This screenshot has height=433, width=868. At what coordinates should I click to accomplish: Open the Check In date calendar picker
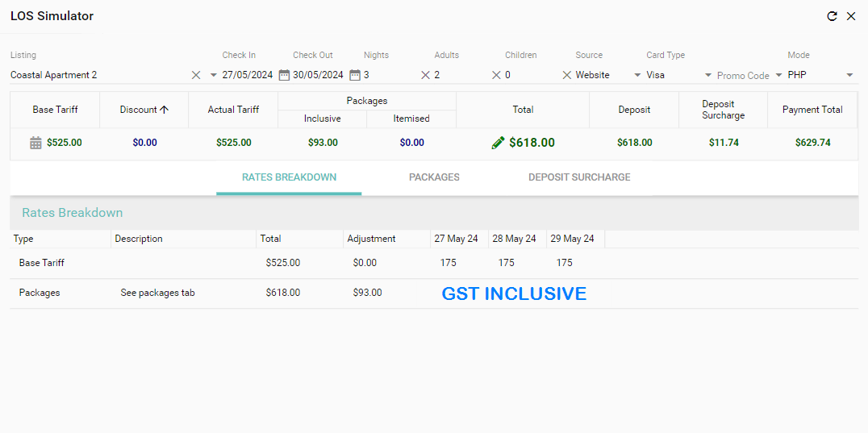[284, 75]
